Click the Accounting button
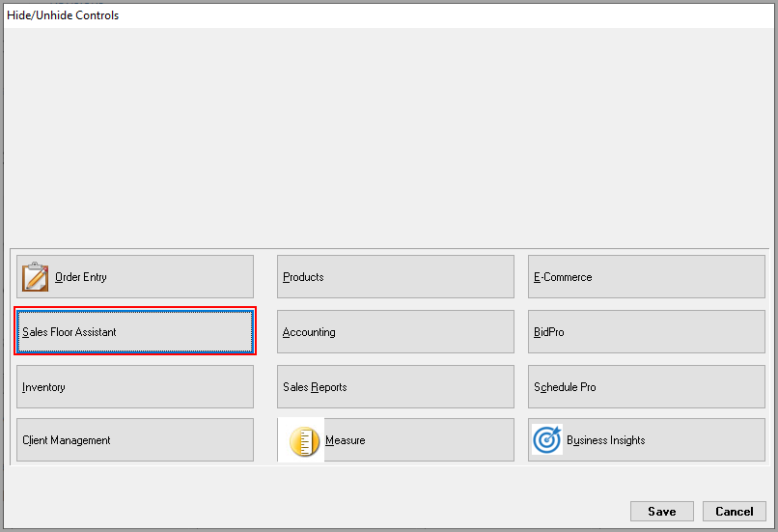The height and width of the screenshot is (532, 778). coord(396,331)
